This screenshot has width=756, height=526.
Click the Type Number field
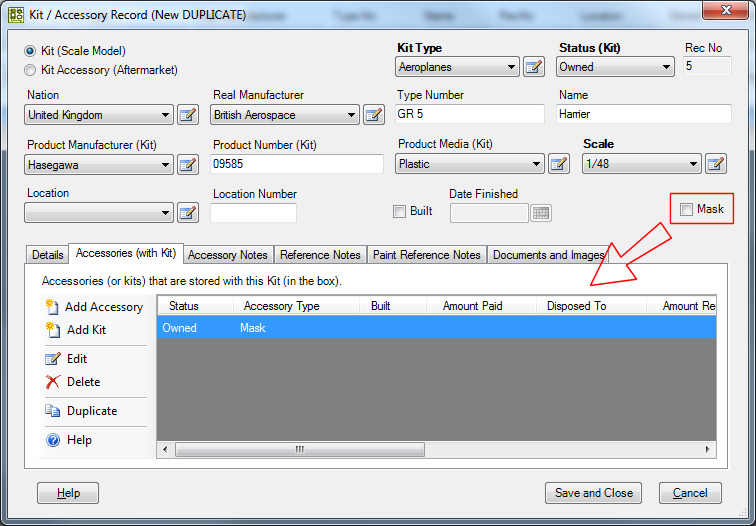[x=470, y=114]
